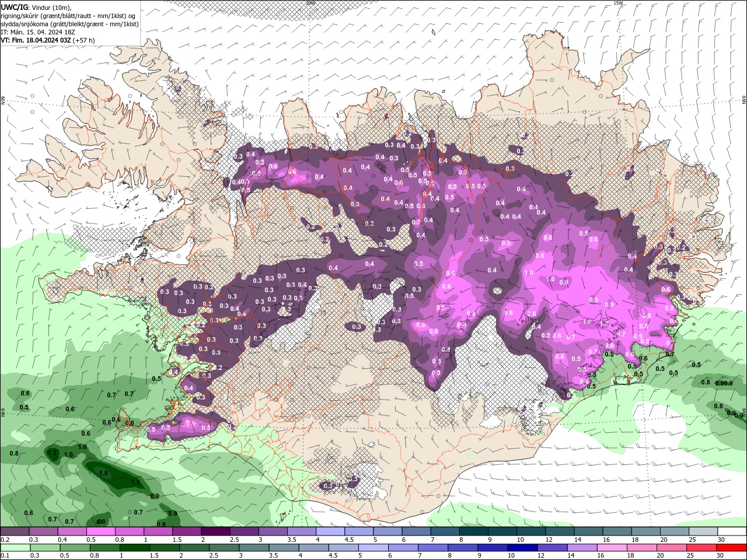Click the snow legend swatch between 0.4 and 0.5
The image size is (747, 560).
click(x=72, y=531)
